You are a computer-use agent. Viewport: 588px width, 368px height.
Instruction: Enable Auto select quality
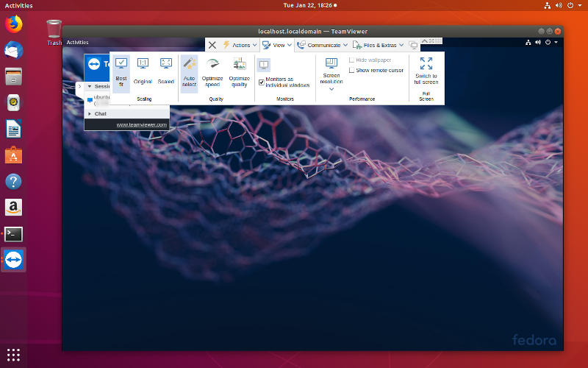[x=189, y=74]
